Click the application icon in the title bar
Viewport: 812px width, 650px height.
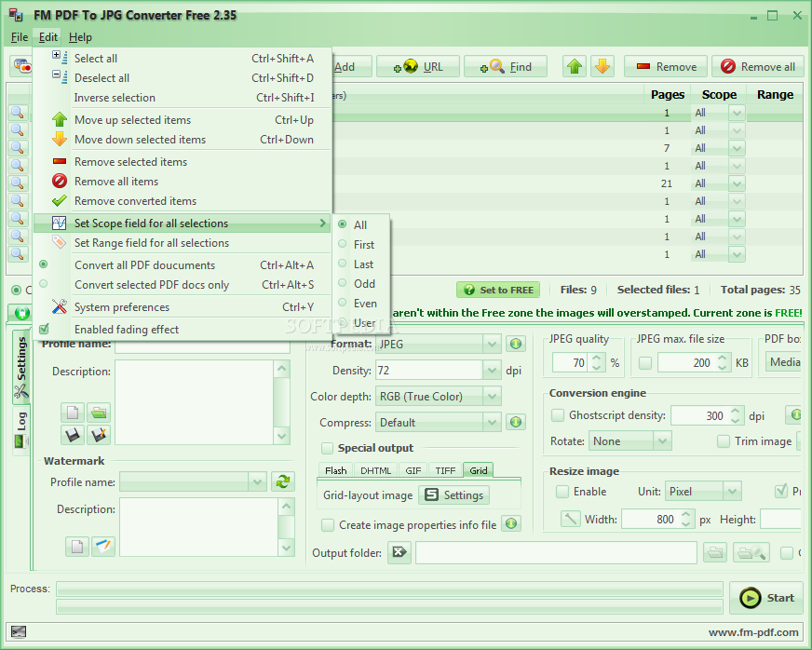click(16, 15)
